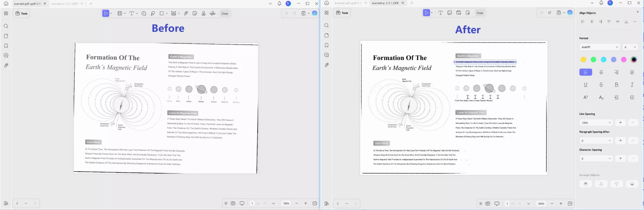The image size is (644, 210).
Task: Select the attachment paperclip tool in left toolbar
Action: 186,14
